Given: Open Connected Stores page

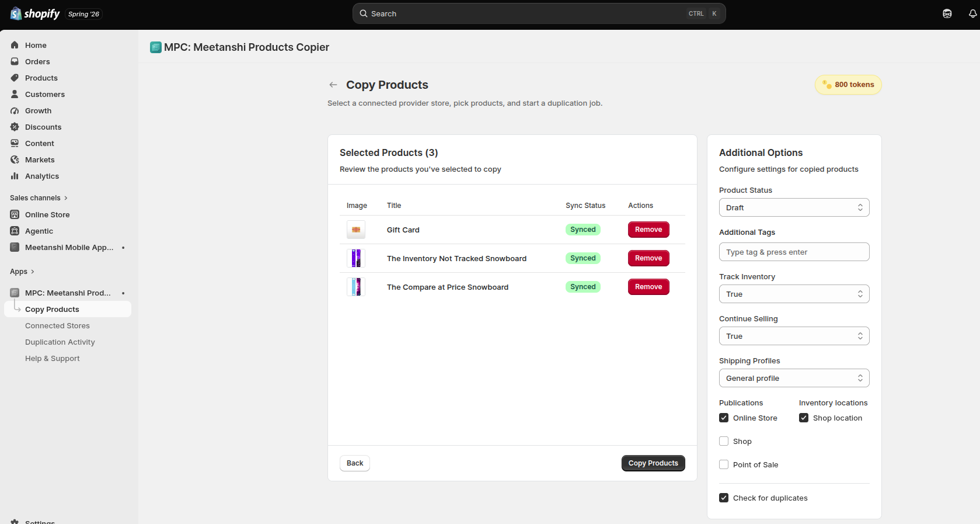Looking at the screenshot, I should point(57,325).
